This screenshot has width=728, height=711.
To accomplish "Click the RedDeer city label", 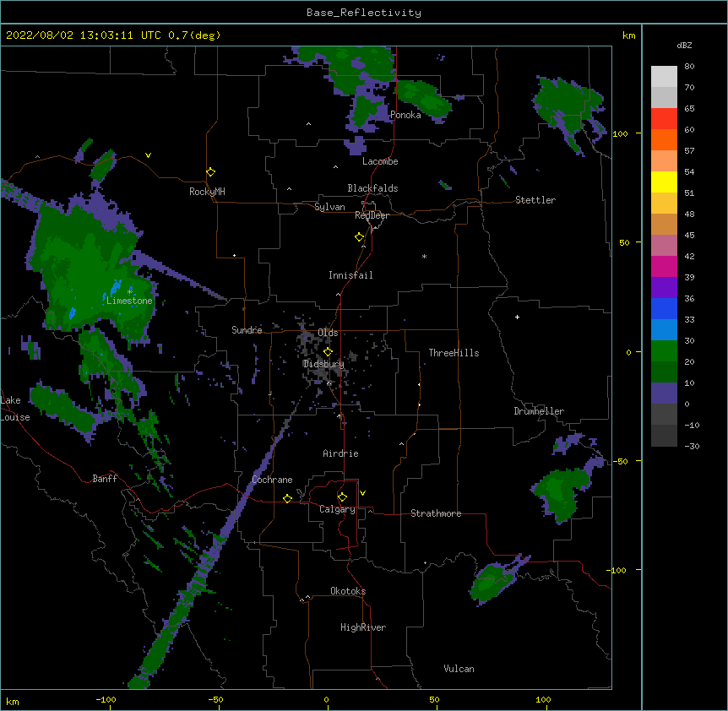I will click(x=372, y=215).
